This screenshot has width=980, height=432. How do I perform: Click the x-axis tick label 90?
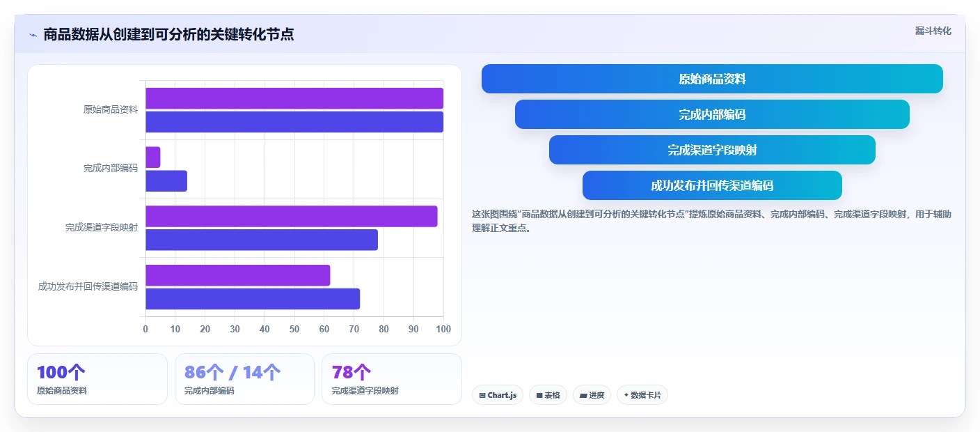click(x=413, y=329)
